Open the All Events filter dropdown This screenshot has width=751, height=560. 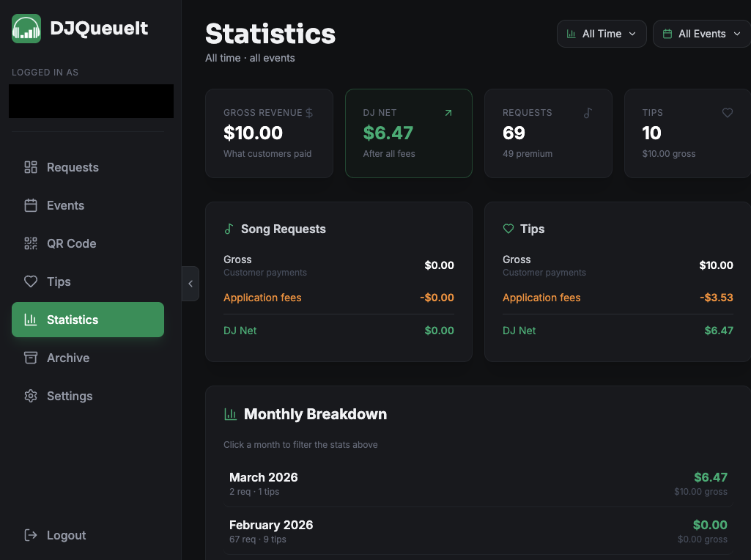point(701,34)
